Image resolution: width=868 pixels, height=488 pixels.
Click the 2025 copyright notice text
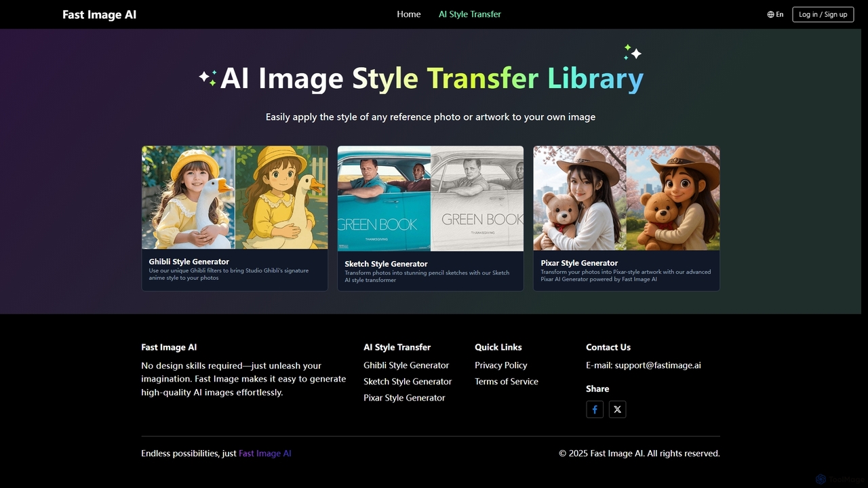(639, 453)
